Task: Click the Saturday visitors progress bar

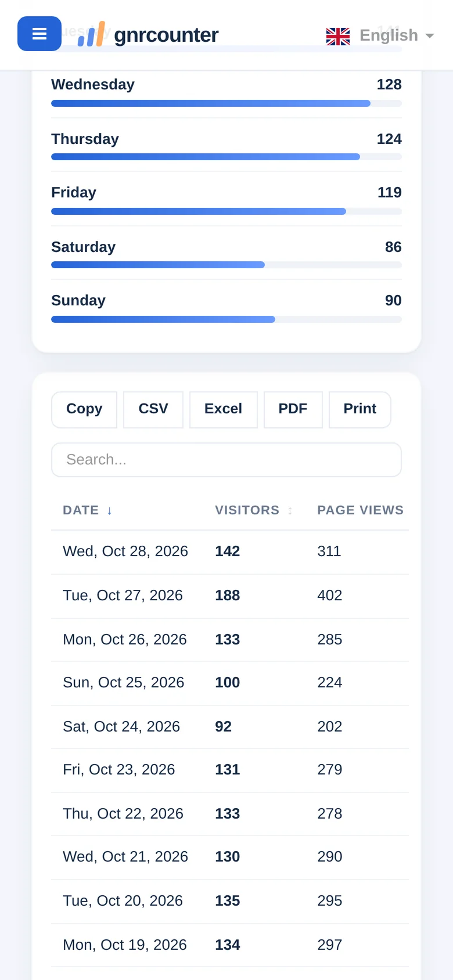Action: point(227,265)
